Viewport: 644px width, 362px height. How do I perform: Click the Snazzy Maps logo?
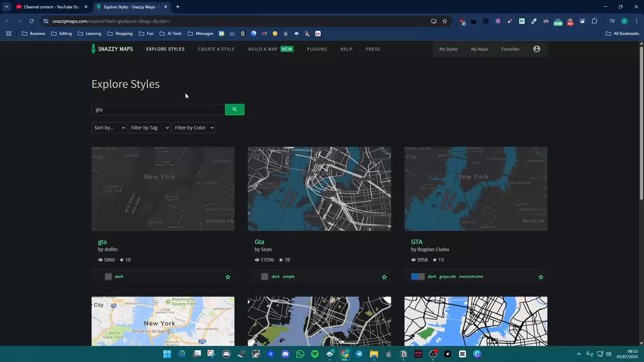(x=112, y=49)
